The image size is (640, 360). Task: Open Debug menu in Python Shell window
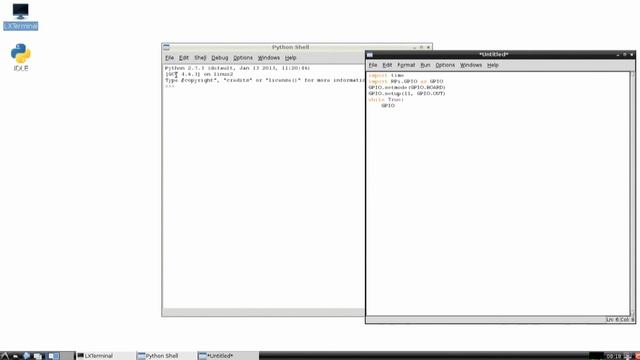[x=220, y=58]
